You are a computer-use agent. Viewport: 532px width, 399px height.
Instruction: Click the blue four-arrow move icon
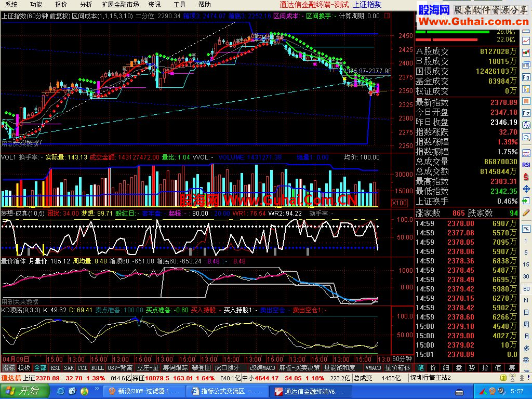[526, 189]
